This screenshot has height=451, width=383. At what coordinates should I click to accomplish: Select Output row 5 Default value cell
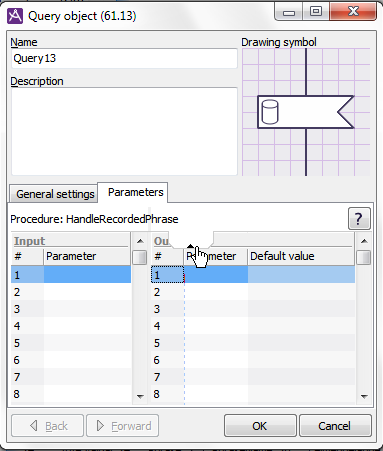pyautogui.click(x=301, y=343)
